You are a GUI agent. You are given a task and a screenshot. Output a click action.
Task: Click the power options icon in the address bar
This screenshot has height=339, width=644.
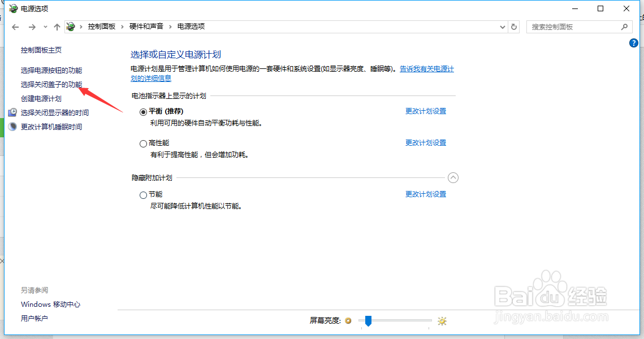click(x=70, y=26)
